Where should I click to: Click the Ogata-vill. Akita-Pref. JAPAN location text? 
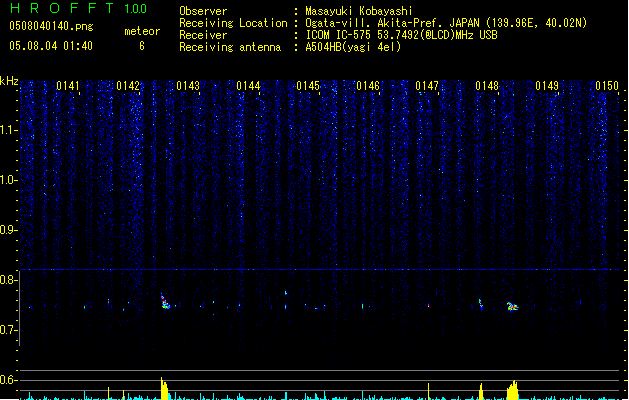point(446,23)
